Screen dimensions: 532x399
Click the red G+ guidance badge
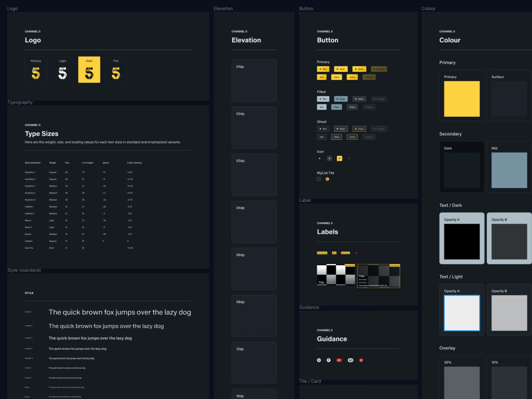tap(339, 360)
